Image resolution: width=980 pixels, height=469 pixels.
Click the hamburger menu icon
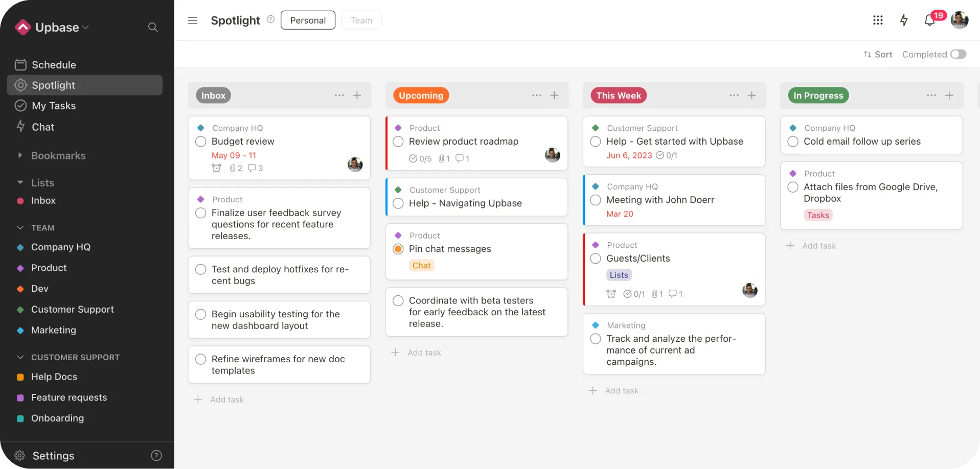coord(192,20)
